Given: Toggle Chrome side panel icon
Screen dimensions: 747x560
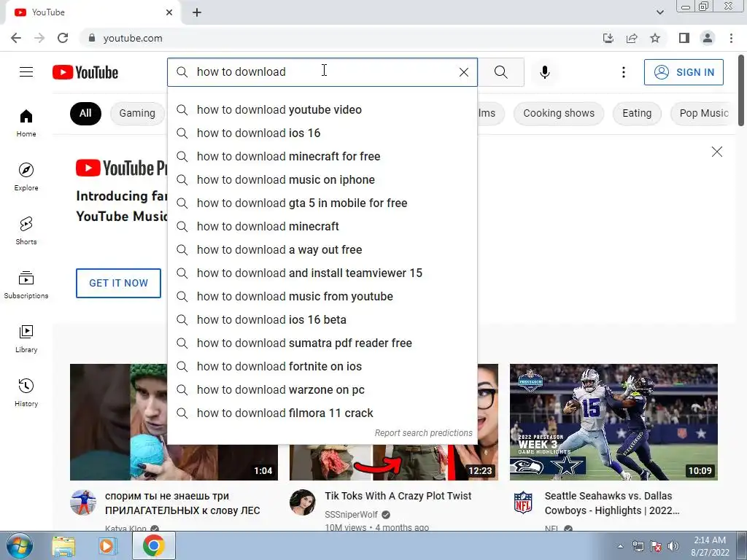Looking at the screenshot, I should [x=684, y=38].
